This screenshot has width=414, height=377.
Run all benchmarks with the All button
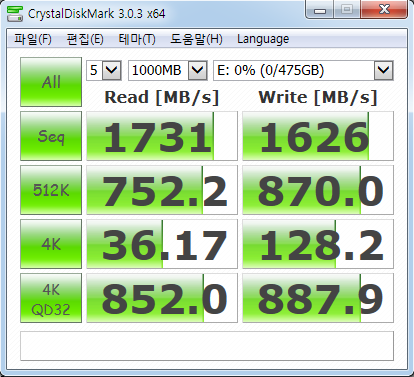51,82
